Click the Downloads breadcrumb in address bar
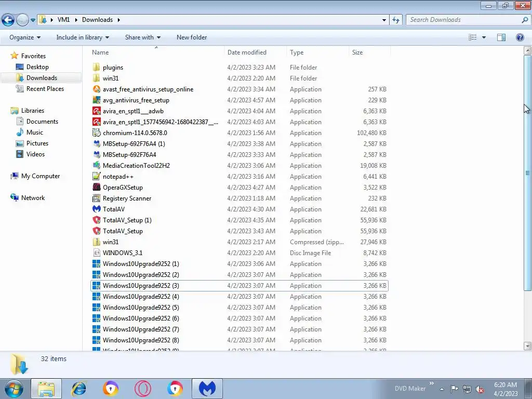 coord(97,20)
